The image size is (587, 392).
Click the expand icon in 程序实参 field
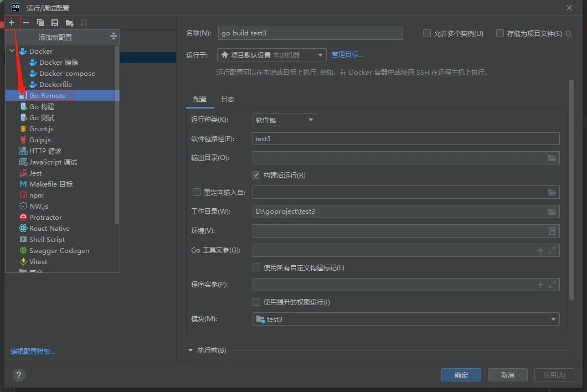pyautogui.click(x=552, y=285)
